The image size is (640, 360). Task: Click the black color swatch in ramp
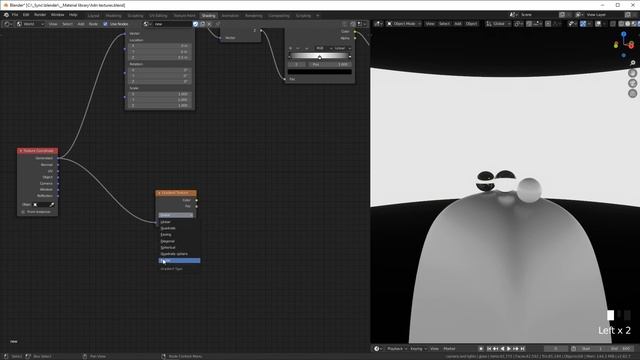point(320,72)
